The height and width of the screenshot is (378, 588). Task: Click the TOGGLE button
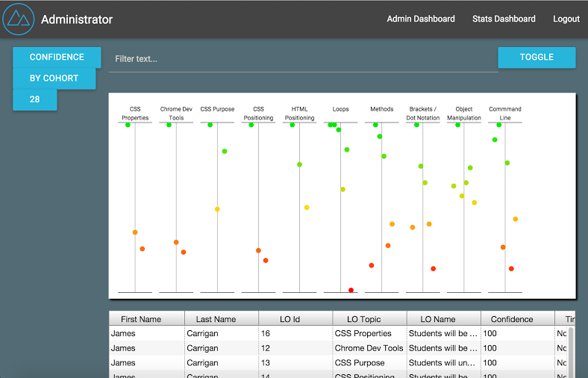pyautogui.click(x=537, y=57)
